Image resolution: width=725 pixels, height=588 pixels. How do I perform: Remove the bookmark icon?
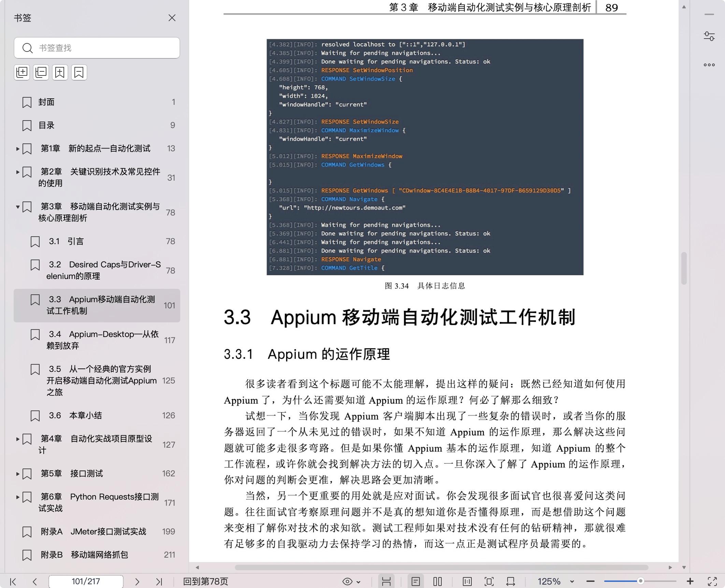[79, 72]
